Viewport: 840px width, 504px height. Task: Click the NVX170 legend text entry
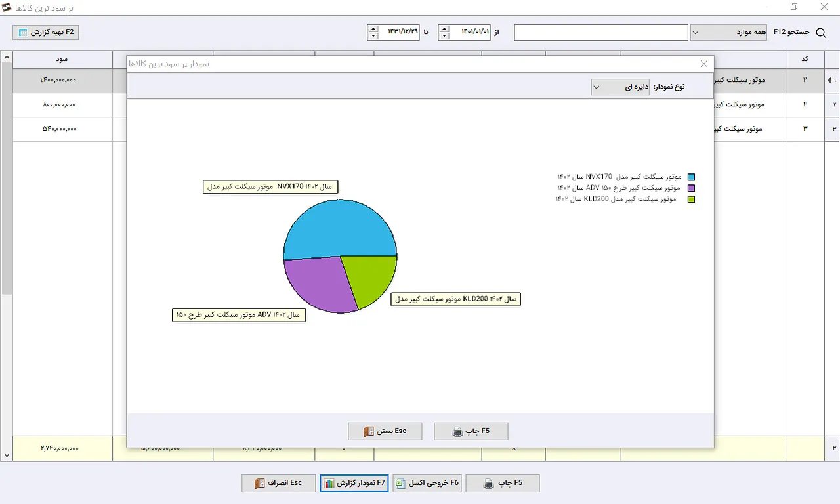(619, 177)
